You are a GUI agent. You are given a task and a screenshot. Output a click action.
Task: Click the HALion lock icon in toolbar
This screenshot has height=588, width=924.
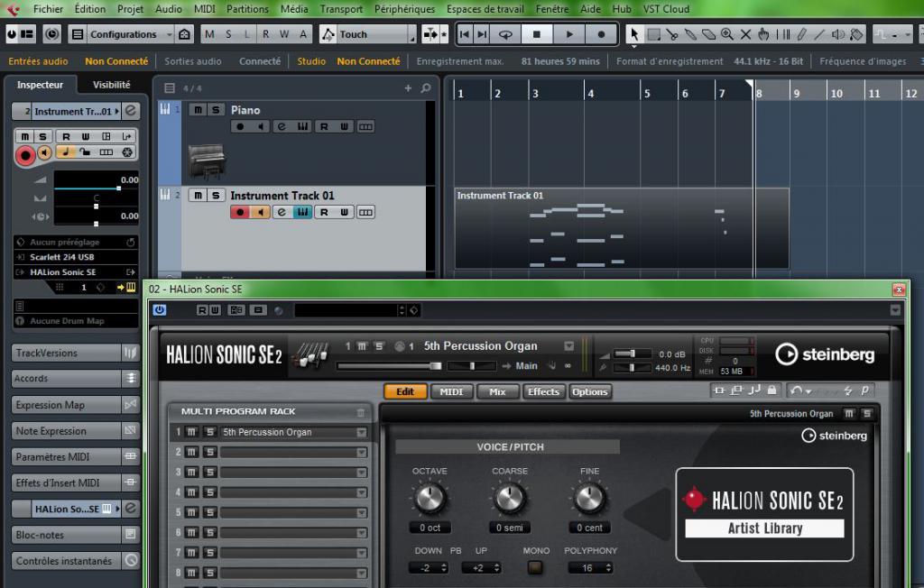[772, 390]
